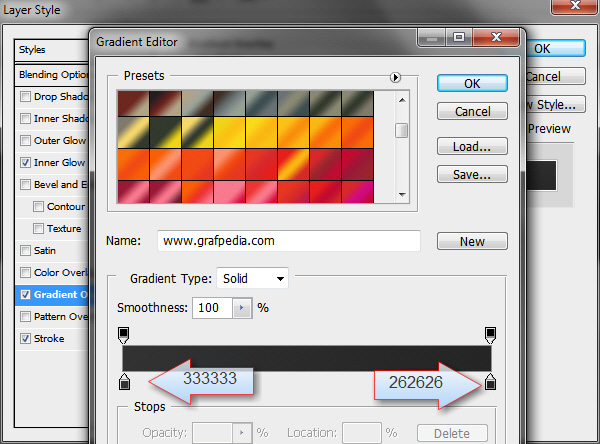Select the Inner Glow style entry

coord(59,163)
